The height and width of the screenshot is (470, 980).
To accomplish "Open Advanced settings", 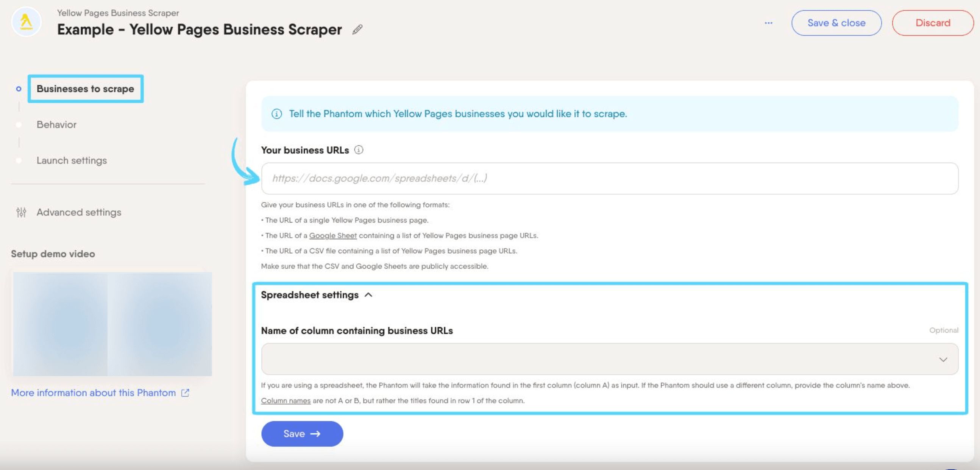I will (x=79, y=212).
